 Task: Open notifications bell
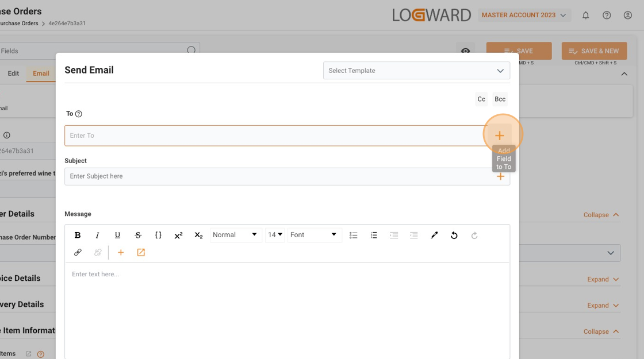click(586, 15)
